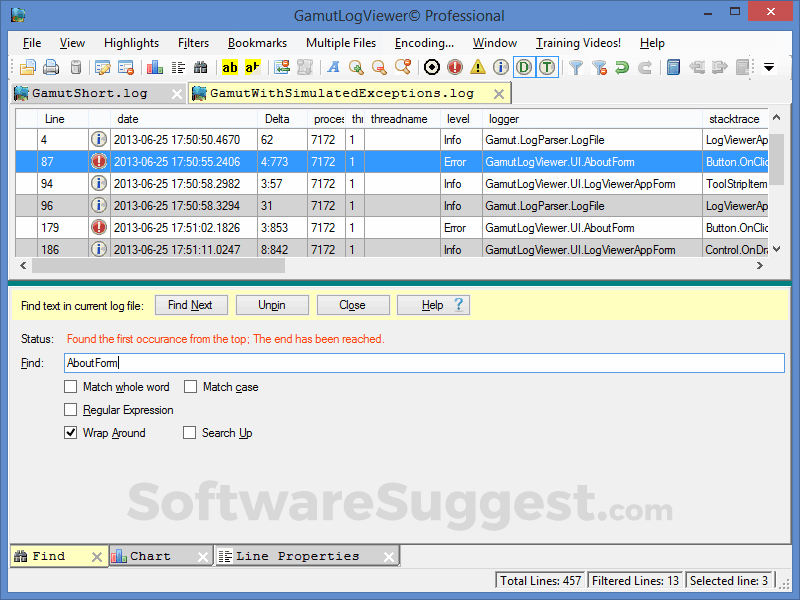800x600 pixels.
Task: Open the Encoding menu
Action: coord(424,43)
